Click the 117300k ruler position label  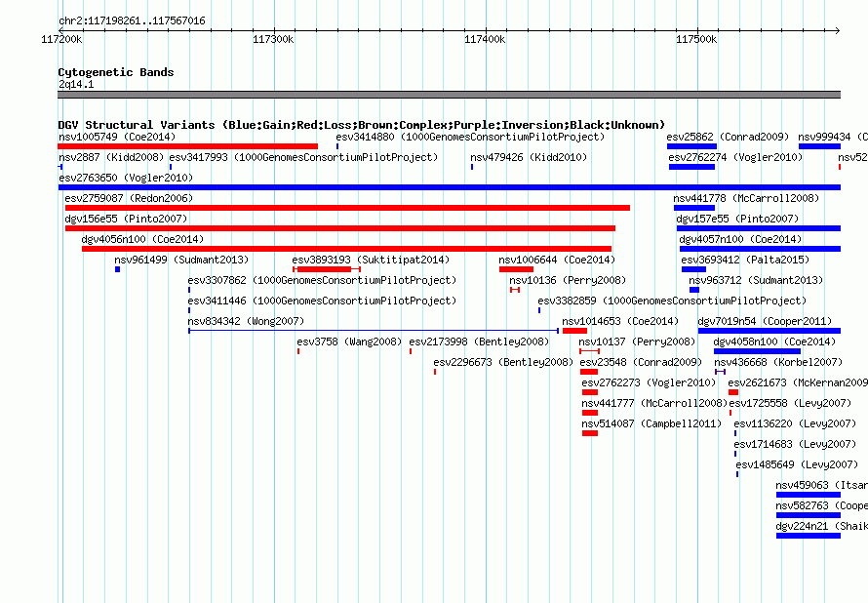tap(273, 39)
